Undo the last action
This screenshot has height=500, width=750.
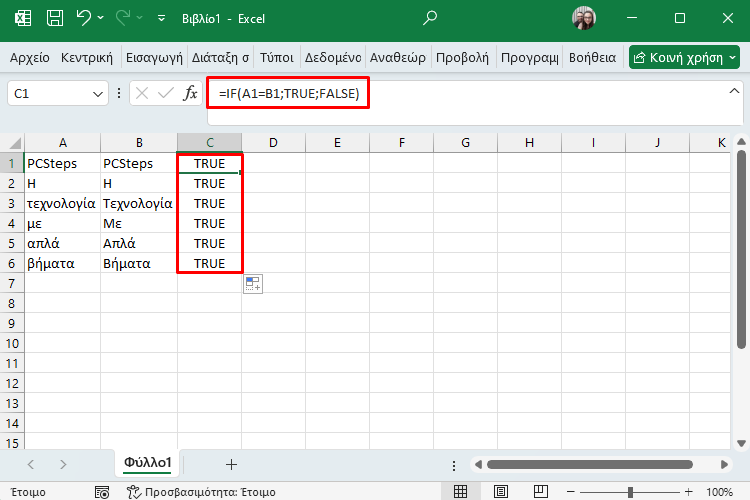click(x=84, y=18)
